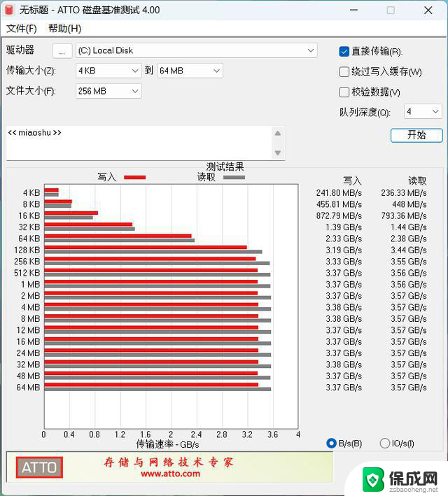Viewport: 448px width, 496px height.
Task: Open the 文件(F) menu
Action: (22, 29)
